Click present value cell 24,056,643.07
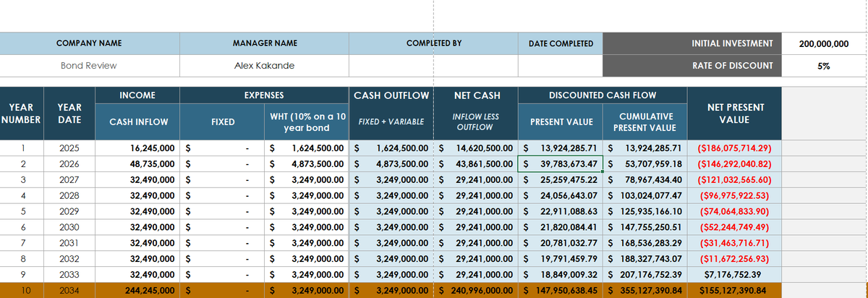The image size is (868, 298). [561, 195]
